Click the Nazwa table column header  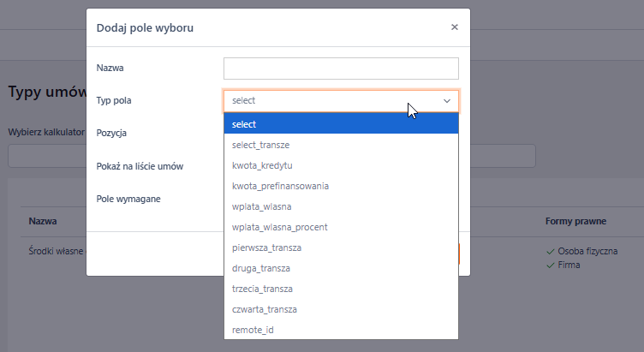coord(43,221)
